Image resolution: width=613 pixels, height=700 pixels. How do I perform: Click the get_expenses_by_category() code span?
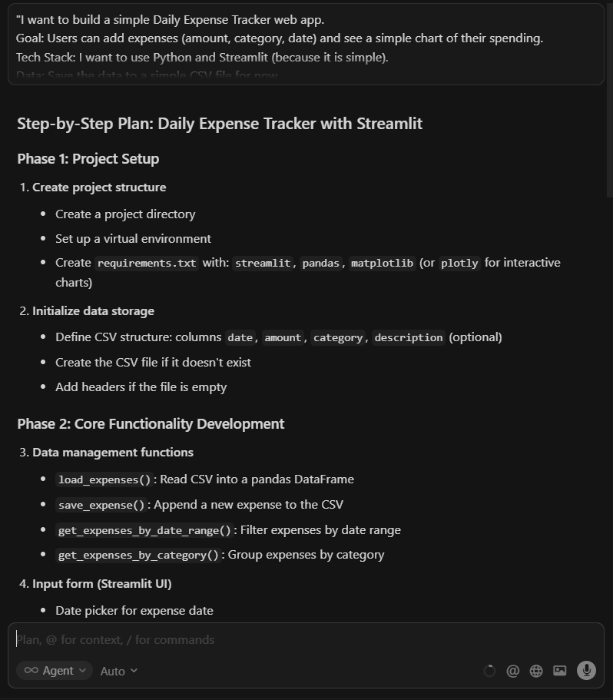coord(138,555)
